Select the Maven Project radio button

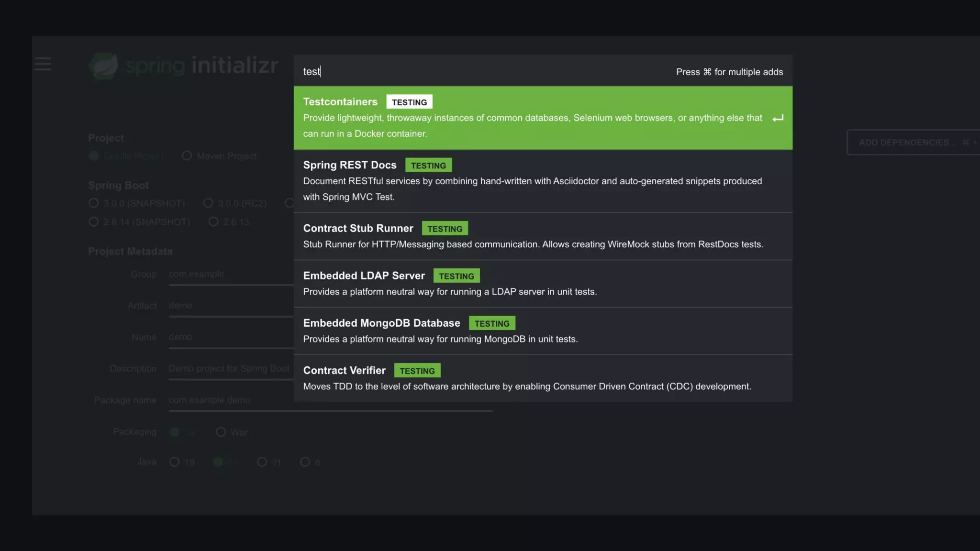click(x=187, y=156)
